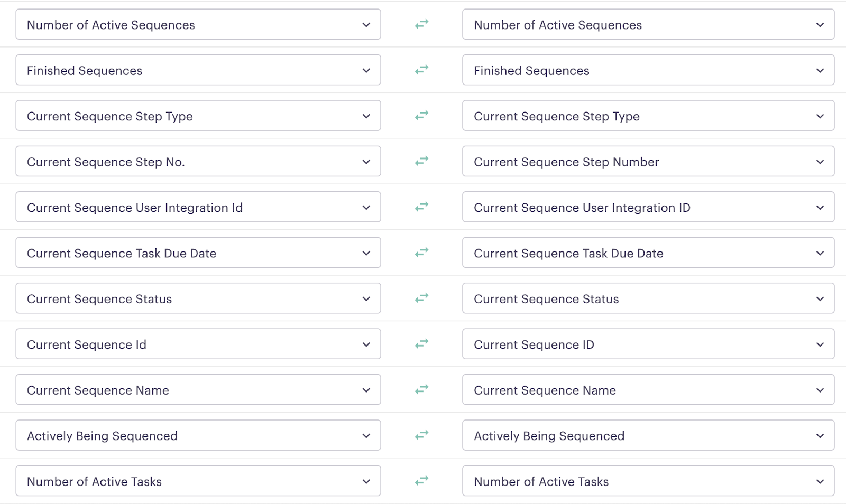The height and width of the screenshot is (504, 846).
Task: Expand the left Current Sequence User Integration Id dropdown
Action: [x=366, y=207]
